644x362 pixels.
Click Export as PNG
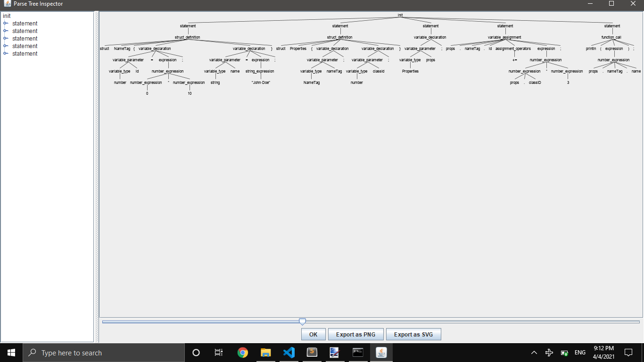356,334
